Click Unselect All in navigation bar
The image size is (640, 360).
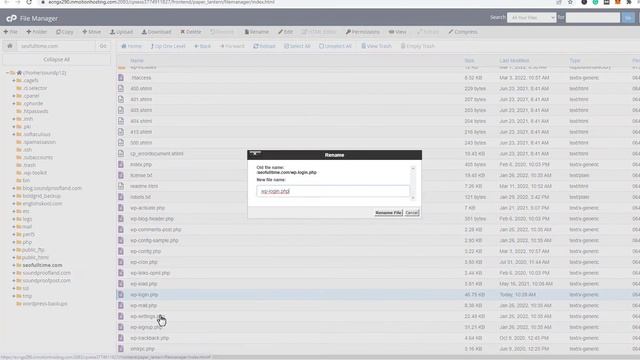(335, 46)
